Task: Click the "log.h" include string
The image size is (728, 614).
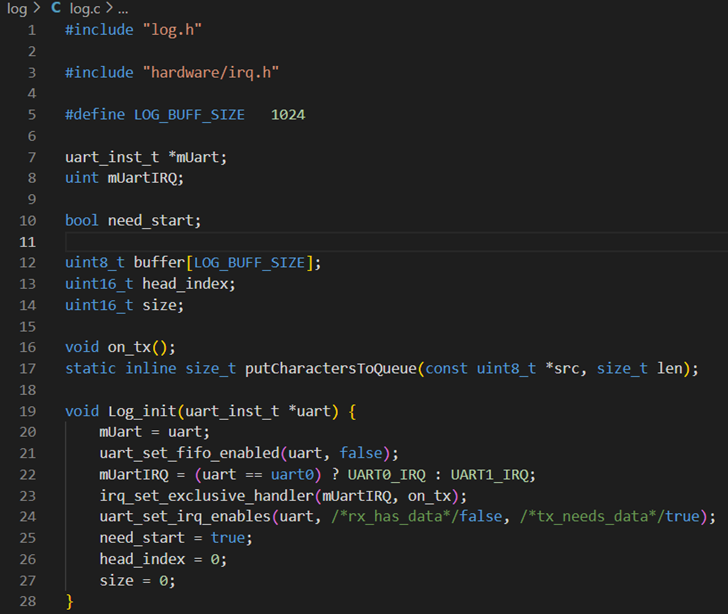Action: point(172,30)
